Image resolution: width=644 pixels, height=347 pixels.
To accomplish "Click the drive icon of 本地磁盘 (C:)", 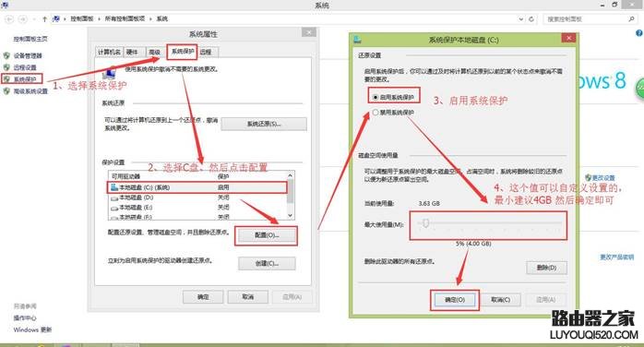I will point(114,187).
